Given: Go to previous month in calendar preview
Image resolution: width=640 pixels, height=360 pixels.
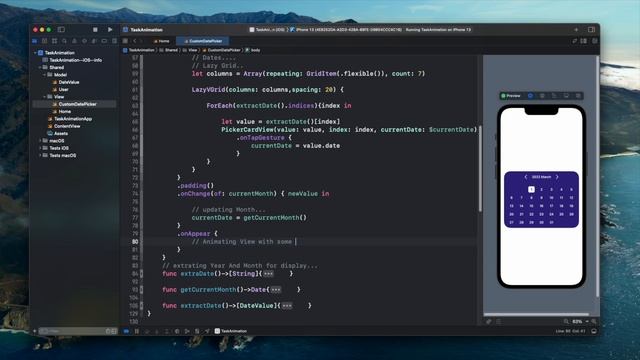Looking at the screenshot, I should click(526, 177).
